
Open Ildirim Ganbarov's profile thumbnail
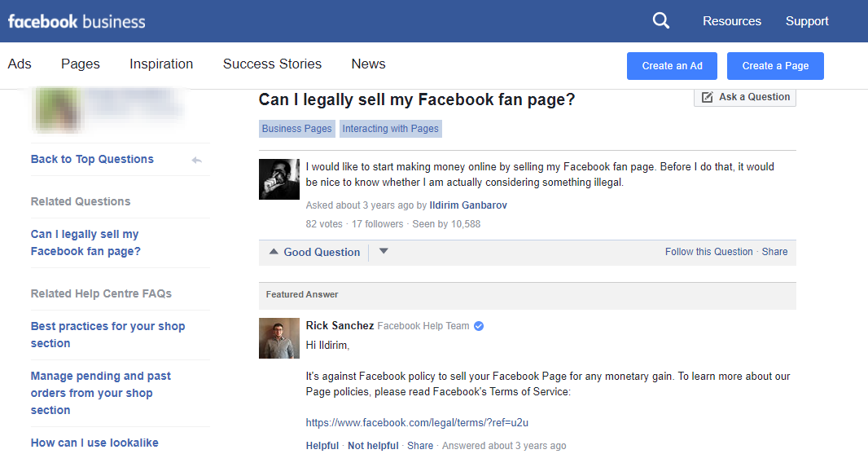point(279,179)
